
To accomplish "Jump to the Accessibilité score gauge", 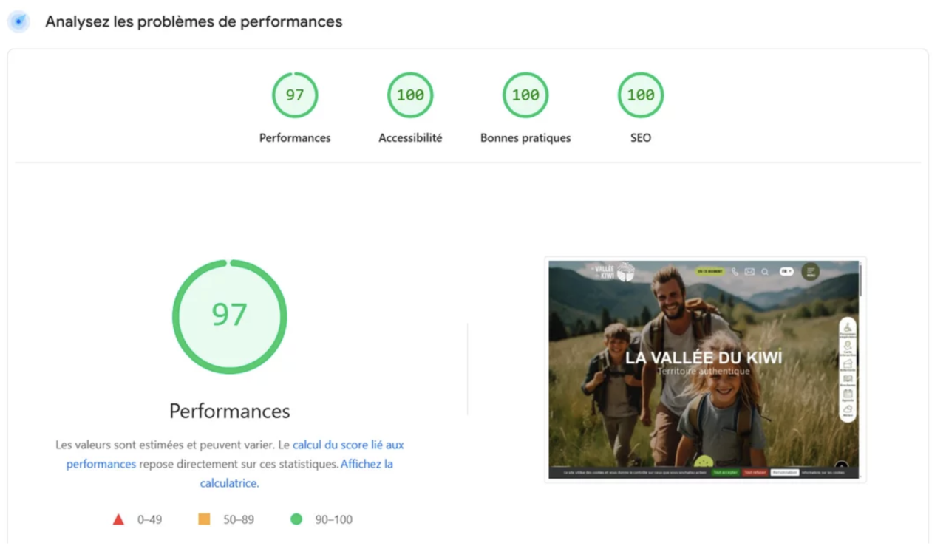I will (x=410, y=95).
